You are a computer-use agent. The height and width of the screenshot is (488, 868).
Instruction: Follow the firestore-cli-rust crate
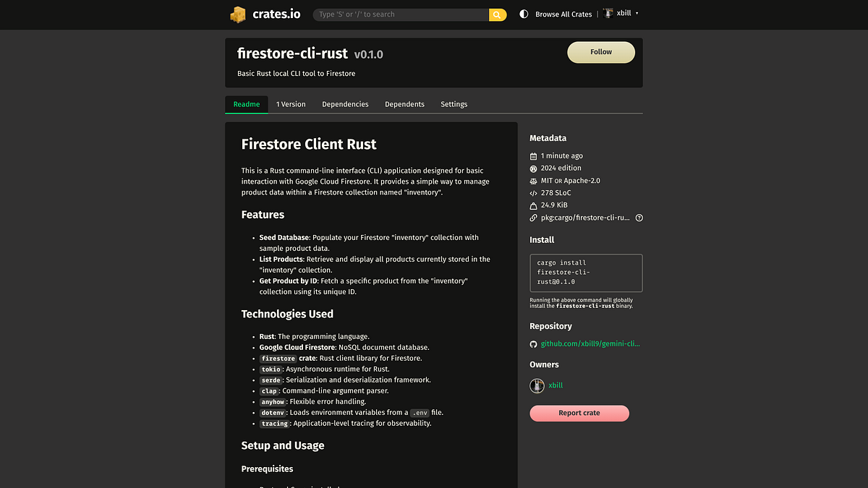(601, 52)
